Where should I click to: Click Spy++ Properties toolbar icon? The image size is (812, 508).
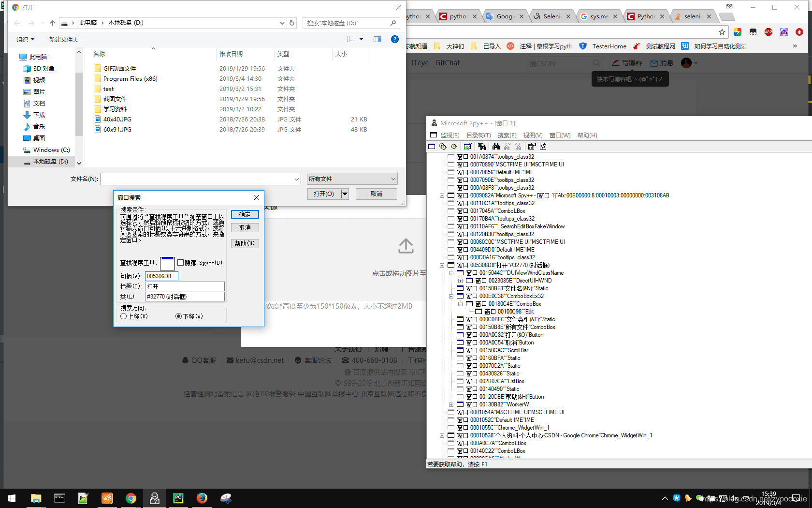532,146
